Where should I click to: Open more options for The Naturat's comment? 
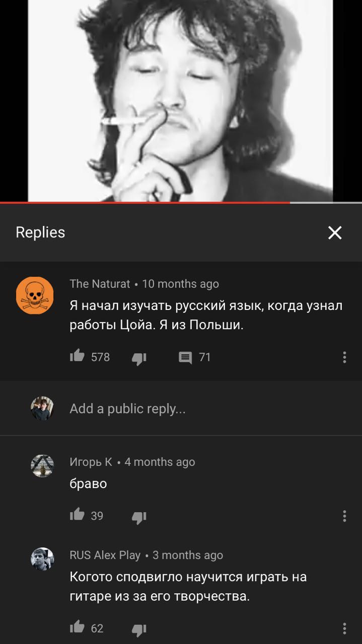344,357
